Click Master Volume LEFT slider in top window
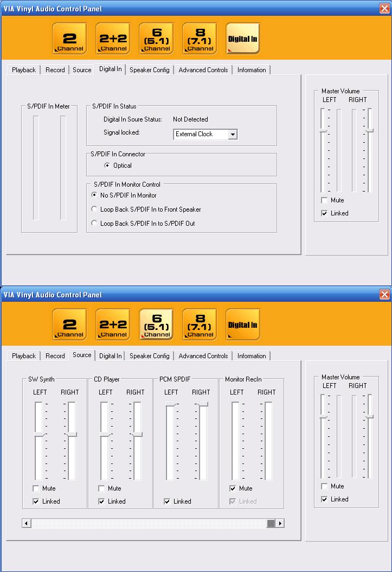This screenshot has height=572, width=392. [323, 131]
